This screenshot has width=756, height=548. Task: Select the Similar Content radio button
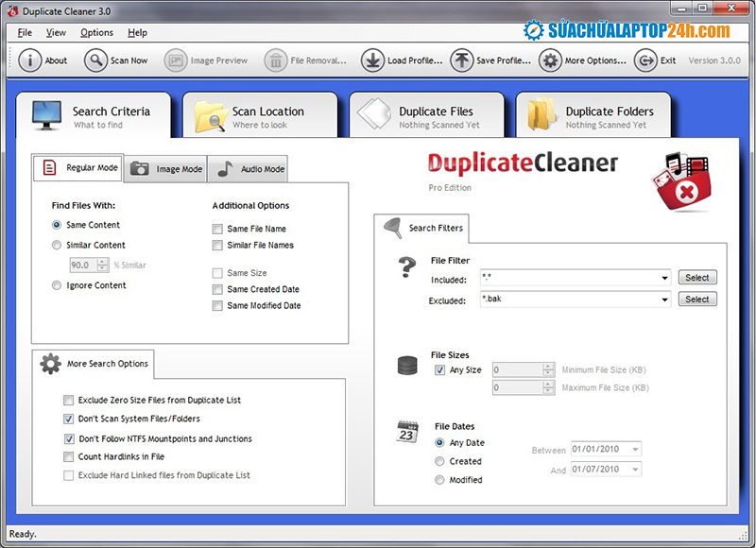click(58, 245)
